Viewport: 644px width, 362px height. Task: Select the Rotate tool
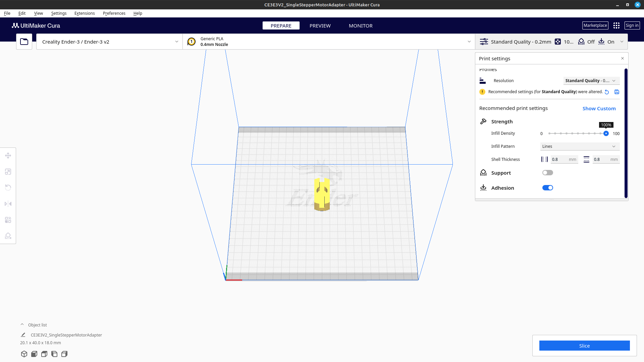point(8,188)
